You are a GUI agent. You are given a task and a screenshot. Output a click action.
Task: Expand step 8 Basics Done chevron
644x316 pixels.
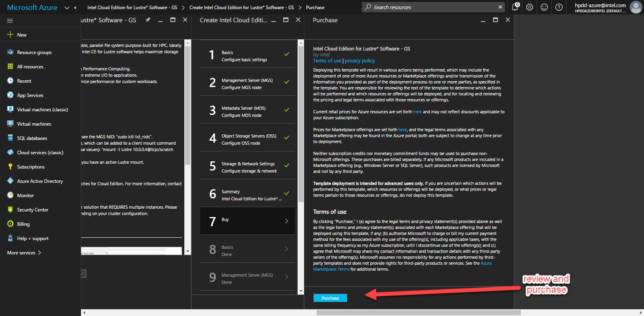coord(286,249)
